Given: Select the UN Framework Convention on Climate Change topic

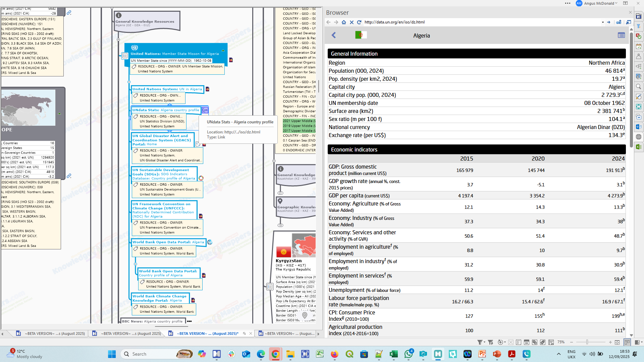Looking at the screenshot, I should click(x=163, y=210).
